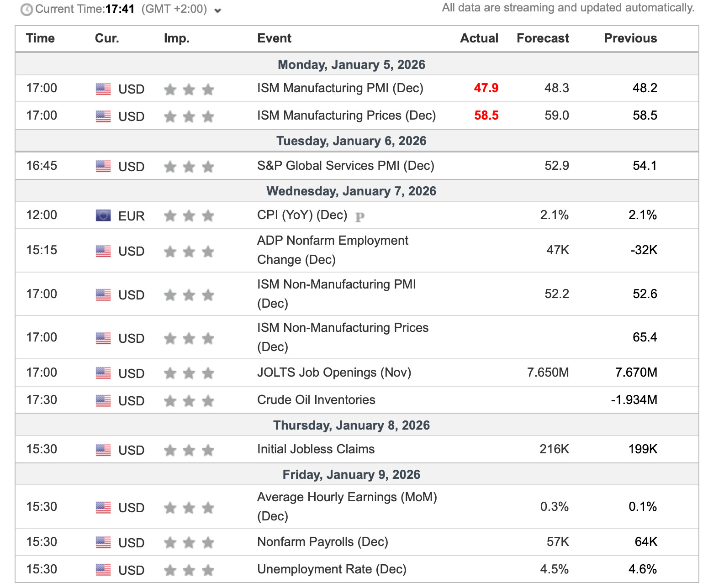Screen dimensions: 708x588
Task: Click the US flag in JOLTS Job Openings row
Action: 103,373
